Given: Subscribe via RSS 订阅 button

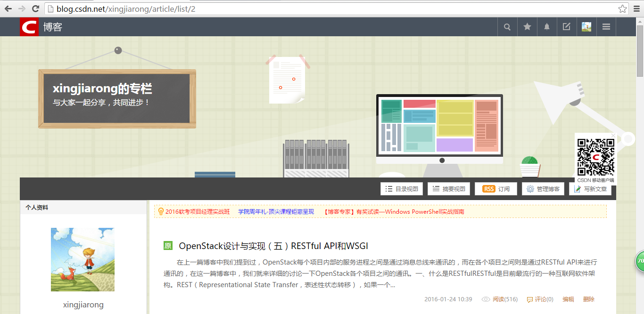Looking at the screenshot, I should pyautogui.click(x=496, y=189).
